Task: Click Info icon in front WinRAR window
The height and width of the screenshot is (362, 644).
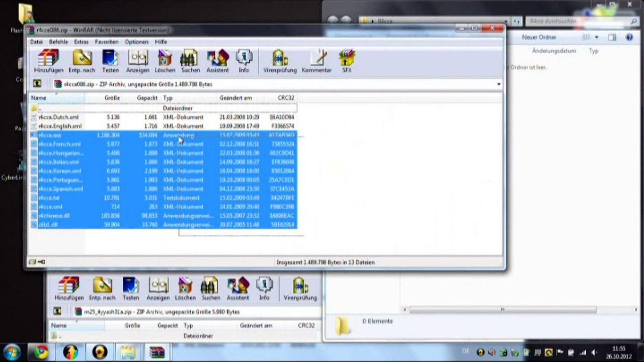Action: 244,61
